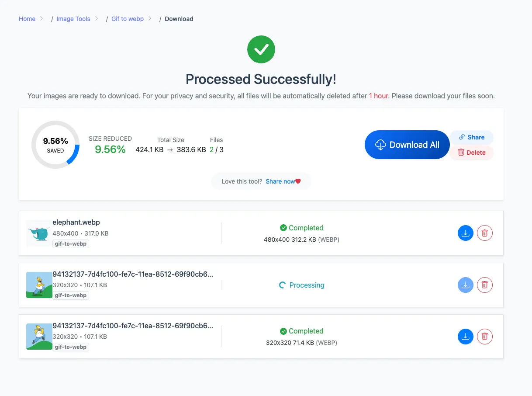The height and width of the screenshot is (396, 532).
Task: Share the converted results
Action: (472, 137)
